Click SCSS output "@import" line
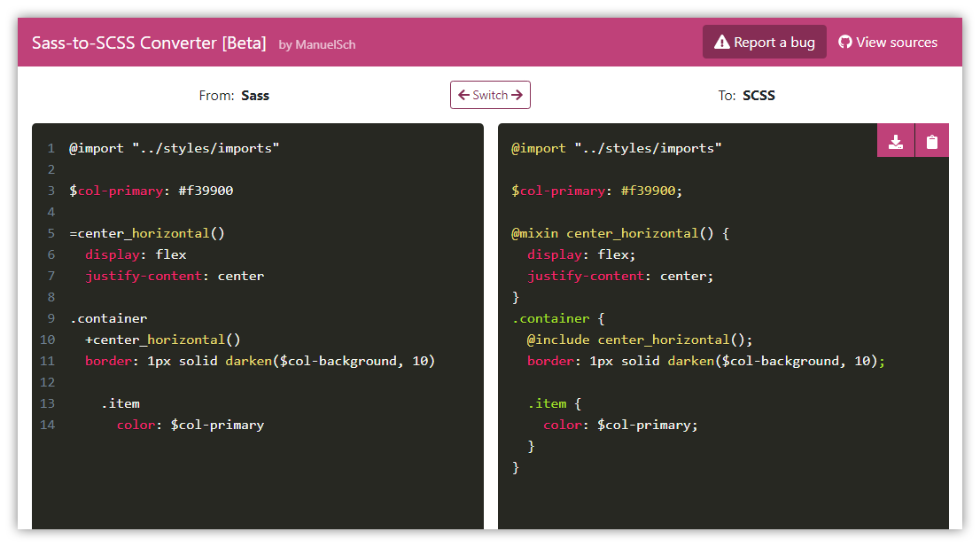 click(616, 148)
